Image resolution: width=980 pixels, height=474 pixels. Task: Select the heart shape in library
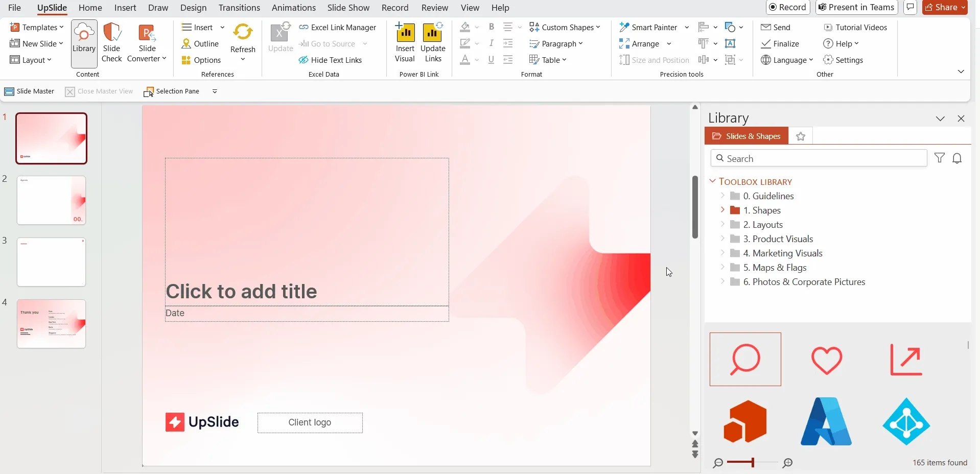(x=826, y=360)
